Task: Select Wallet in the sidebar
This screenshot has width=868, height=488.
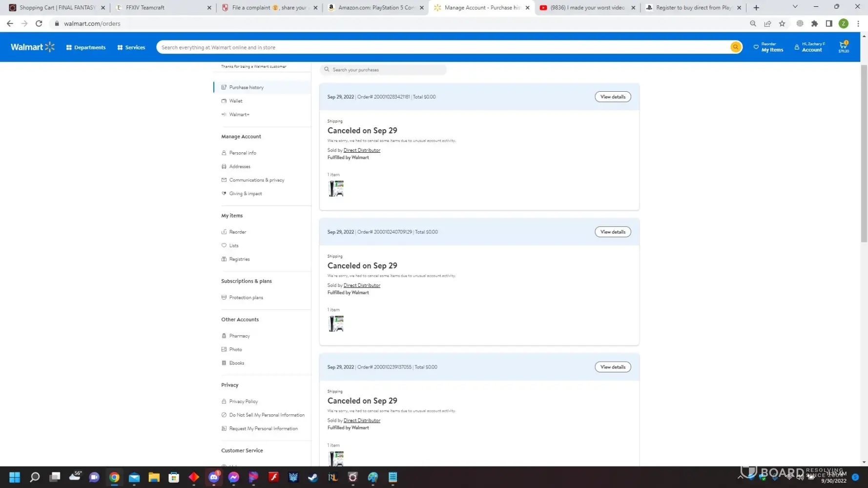Action: [x=236, y=101]
